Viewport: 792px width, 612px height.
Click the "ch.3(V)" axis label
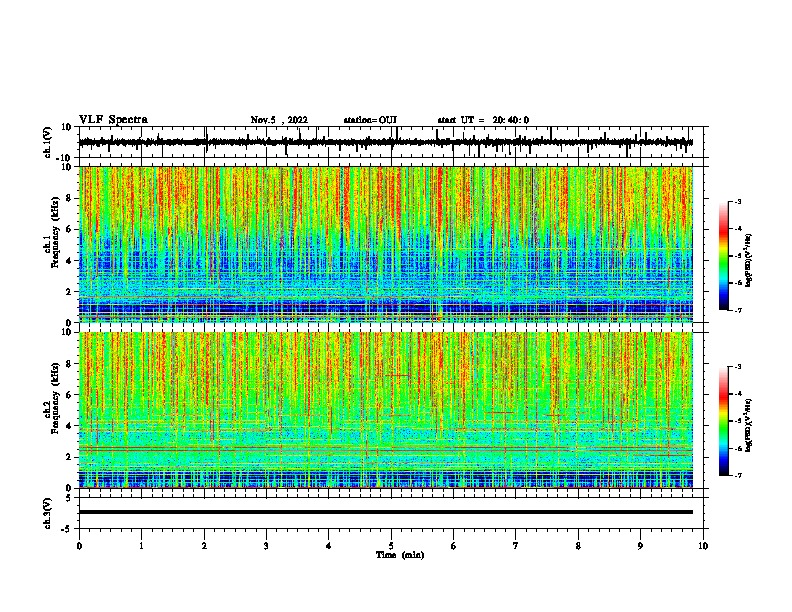click(48, 514)
